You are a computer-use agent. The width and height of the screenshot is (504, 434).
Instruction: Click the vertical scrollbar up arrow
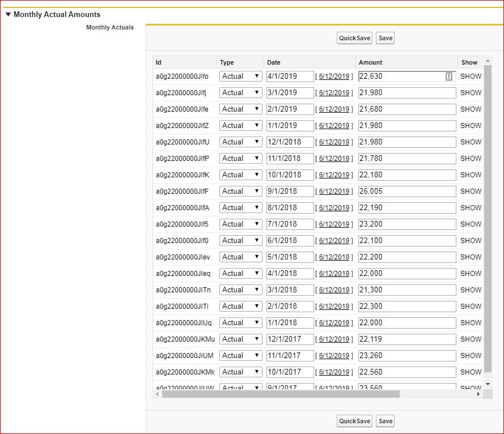(488, 61)
